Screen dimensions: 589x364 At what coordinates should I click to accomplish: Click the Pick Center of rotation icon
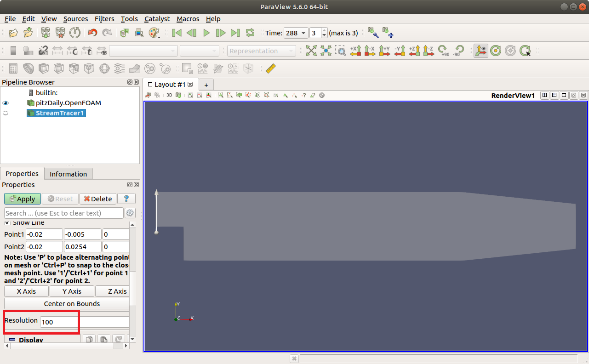525,51
